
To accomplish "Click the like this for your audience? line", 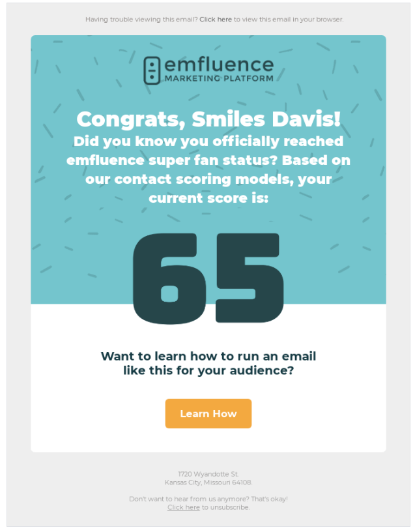I will pos(208,370).
